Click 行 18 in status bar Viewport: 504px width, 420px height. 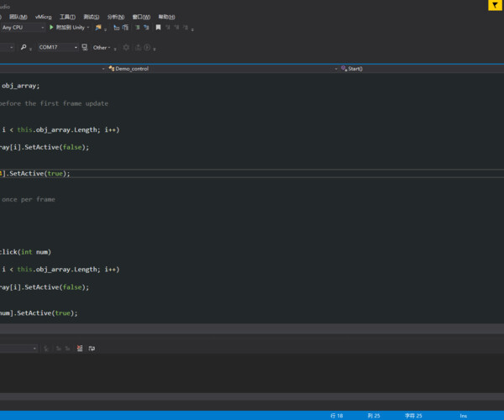pyautogui.click(x=337, y=416)
